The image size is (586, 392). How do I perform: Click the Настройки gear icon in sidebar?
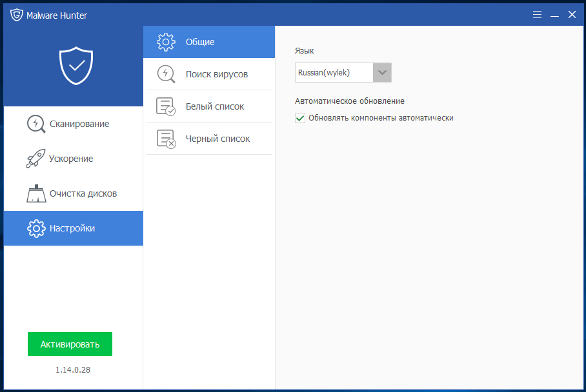[x=36, y=228]
